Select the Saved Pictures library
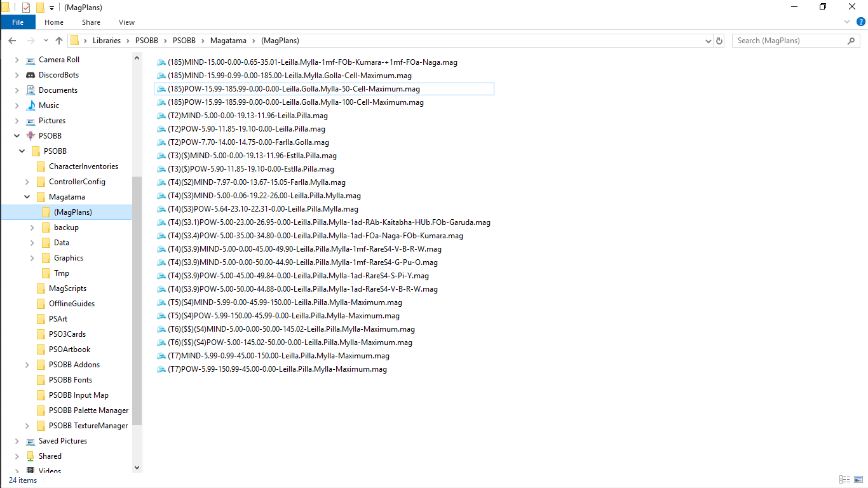868x488 pixels. (63, 441)
